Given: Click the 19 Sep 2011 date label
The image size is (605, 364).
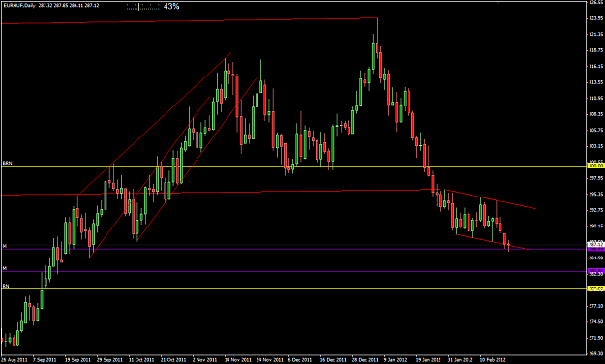Looking at the screenshot, I should pyautogui.click(x=77, y=360).
